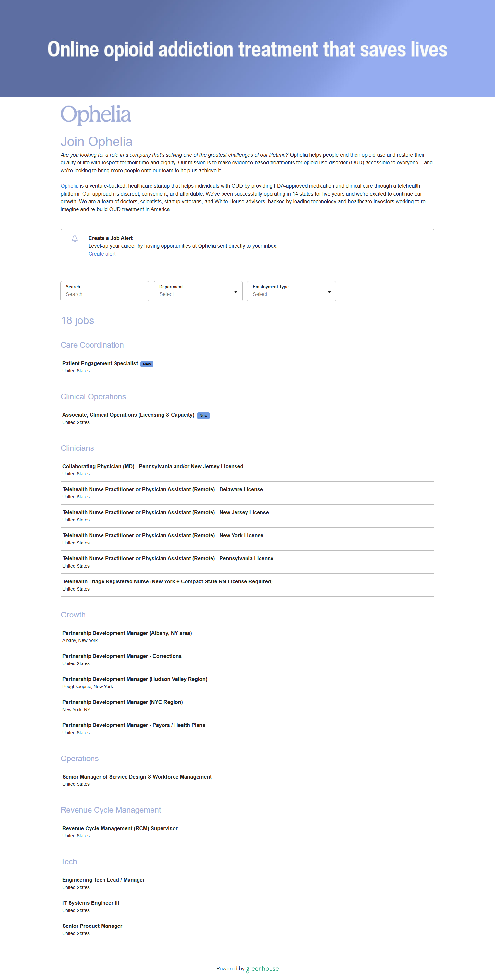Viewport: 495px width, 980px height.
Task: Click the "Poughkeepsie, New York" location text
Action: pos(88,687)
